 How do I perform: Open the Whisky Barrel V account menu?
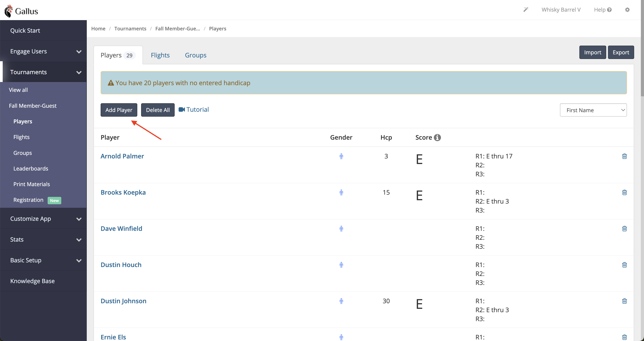[x=561, y=10]
